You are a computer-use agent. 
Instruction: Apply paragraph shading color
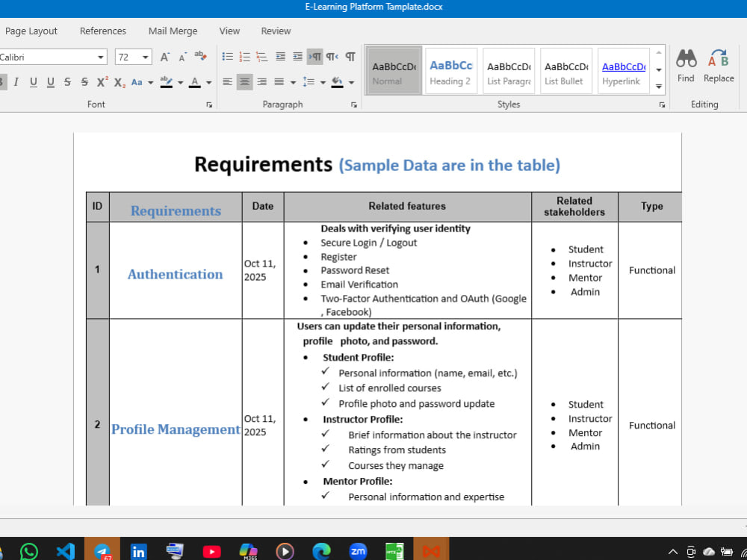pos(338,82)
